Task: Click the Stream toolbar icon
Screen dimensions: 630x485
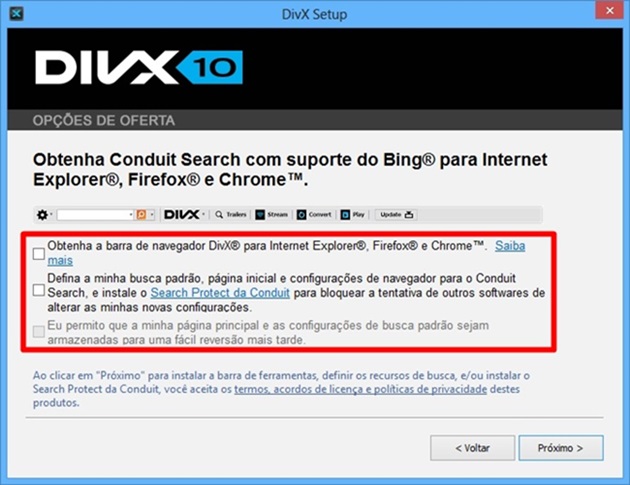Action: tap(260, 215)
